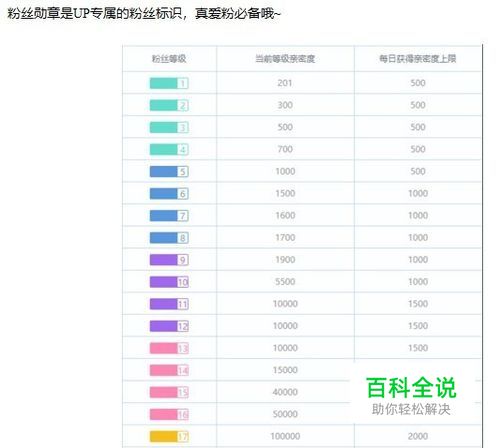This screenshot has height=448, width=500.
Task: Click the level 9 purple fan medal badge
Action: (x=169, y=260)
